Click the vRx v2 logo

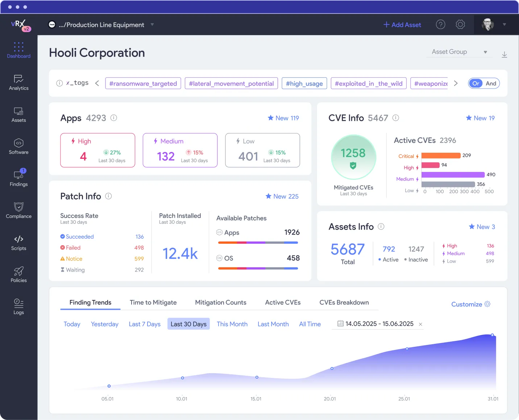(x=21, y=25)
